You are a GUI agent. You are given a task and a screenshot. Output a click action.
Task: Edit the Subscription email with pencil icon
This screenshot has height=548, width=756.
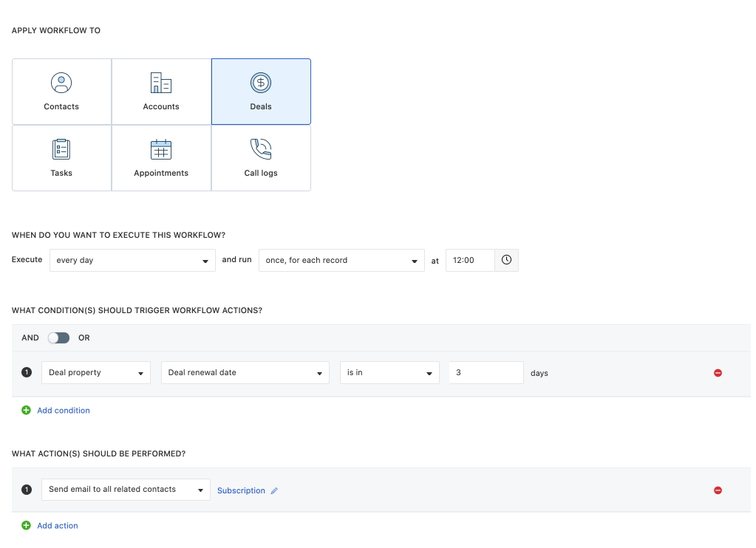pyautogui.click(x=274, y=490)
